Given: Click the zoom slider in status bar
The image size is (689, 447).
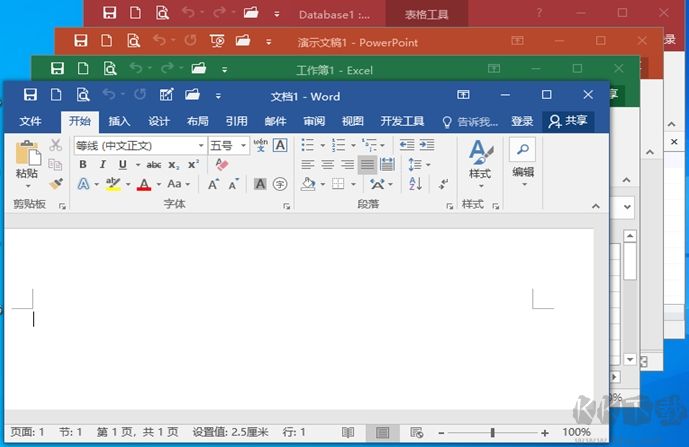Looking at the screenshot, I should (492, 433).
